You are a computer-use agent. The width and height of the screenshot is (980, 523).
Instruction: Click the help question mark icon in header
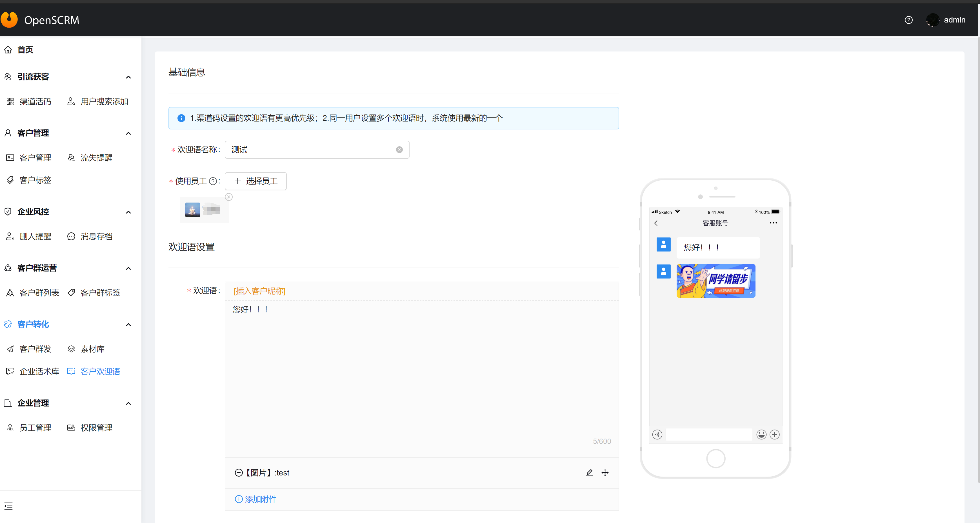pos(908,20)
